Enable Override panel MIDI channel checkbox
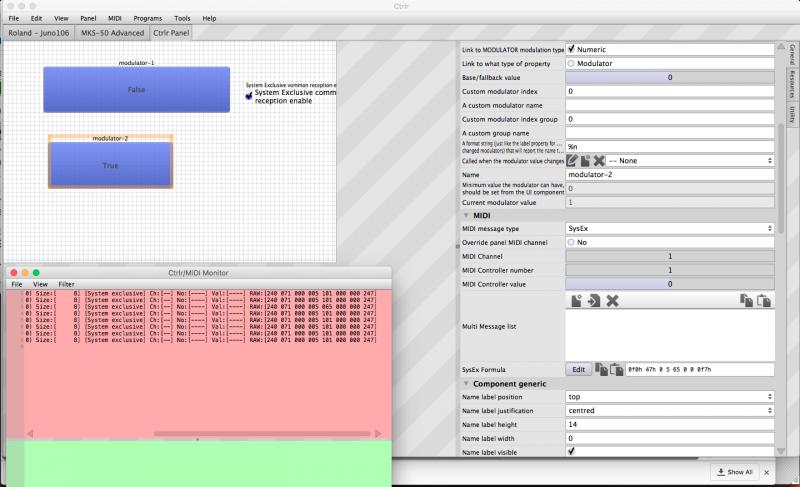800x487 pixels. coord(571,242)
